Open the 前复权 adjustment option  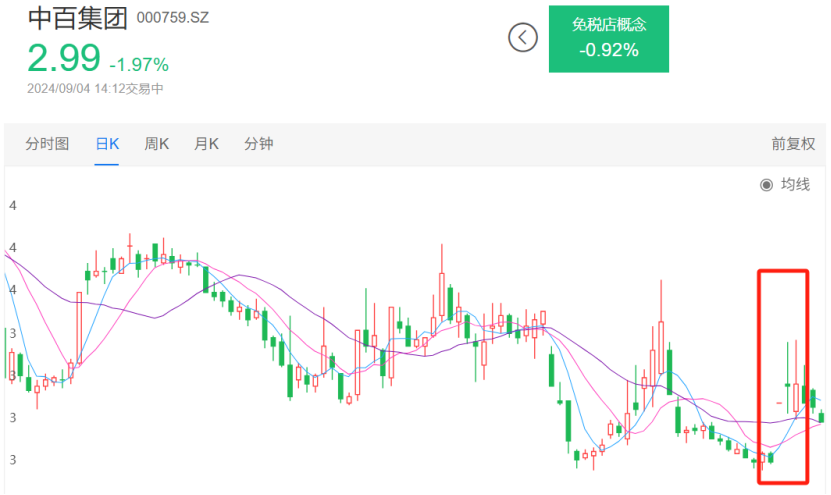pos(793,144)
